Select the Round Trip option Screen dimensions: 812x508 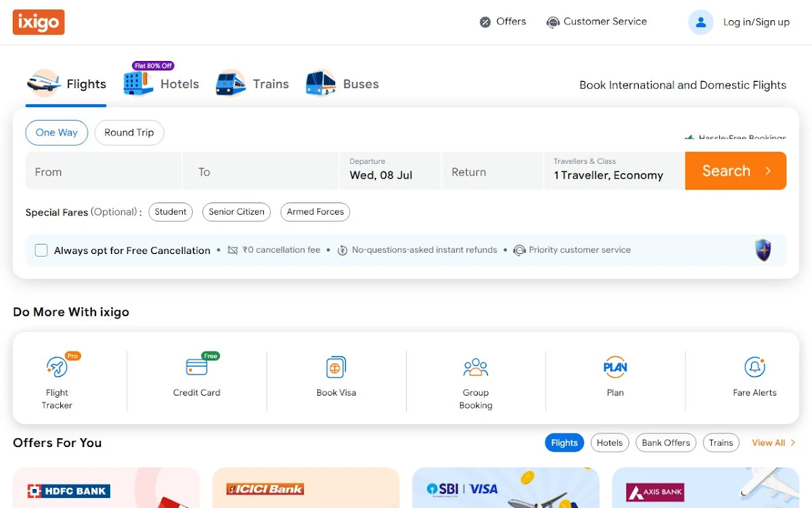click(x=129, y=133)
